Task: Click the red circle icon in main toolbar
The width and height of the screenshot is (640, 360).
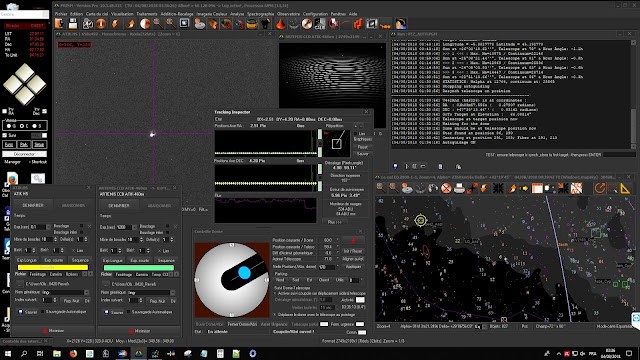Action: 333,24
